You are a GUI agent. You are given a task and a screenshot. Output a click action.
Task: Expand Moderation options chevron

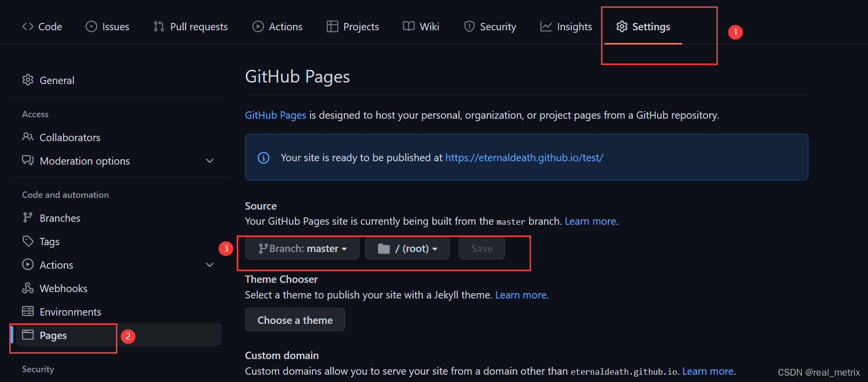point(210,161)
